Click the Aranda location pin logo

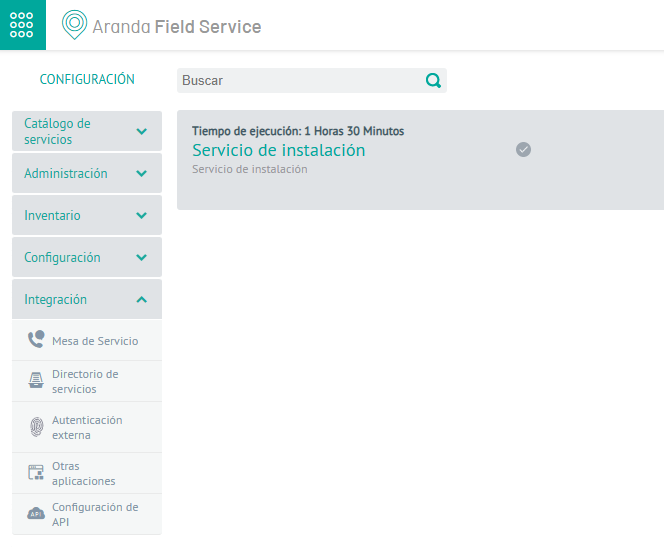point(74,25)
